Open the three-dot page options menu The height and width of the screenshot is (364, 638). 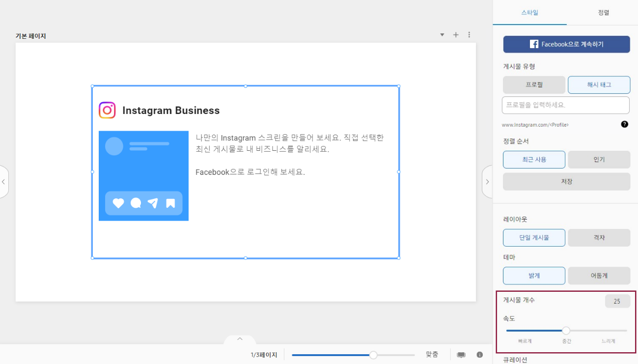(x=469, y=35)
